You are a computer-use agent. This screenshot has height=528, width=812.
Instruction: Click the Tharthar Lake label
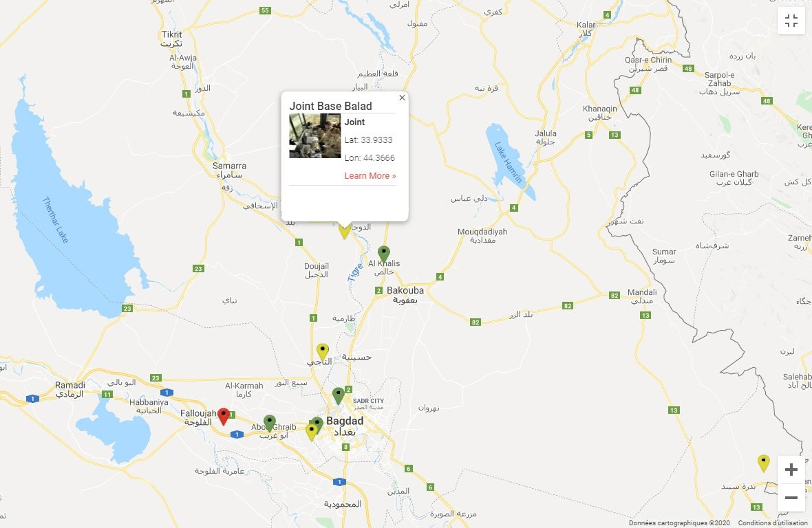coord(56,220)
